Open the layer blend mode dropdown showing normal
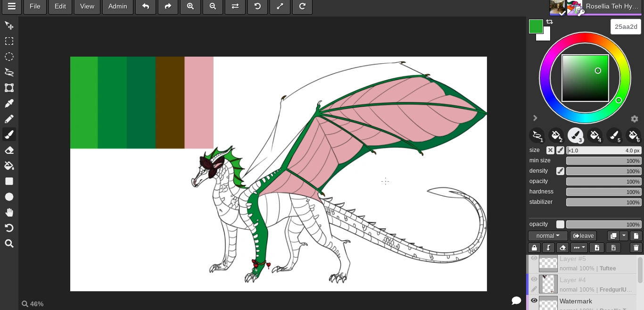 547,235
